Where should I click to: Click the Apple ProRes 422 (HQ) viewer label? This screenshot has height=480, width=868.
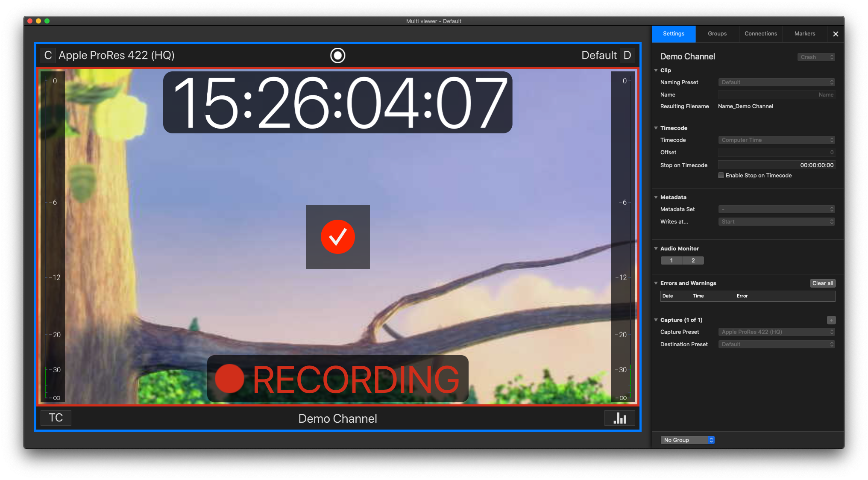click(117, 56)
